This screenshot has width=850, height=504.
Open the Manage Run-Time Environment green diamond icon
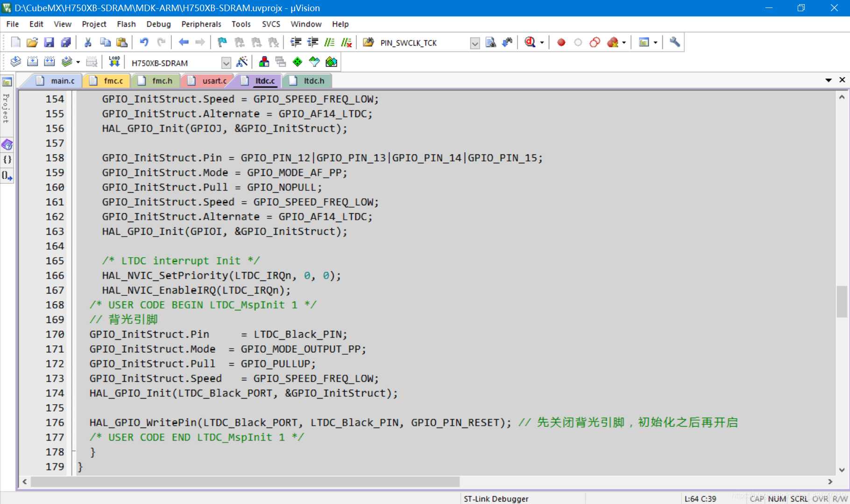coord(297,62)
